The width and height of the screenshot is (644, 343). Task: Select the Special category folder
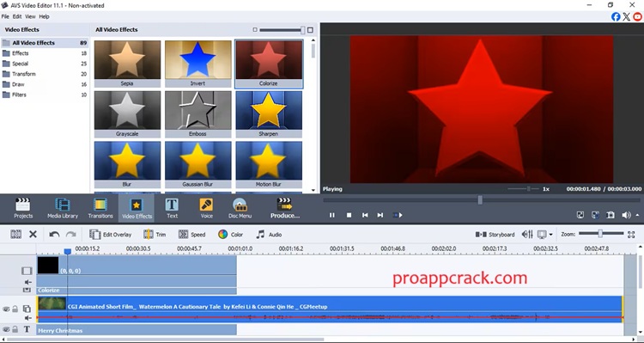pyautogui.click(x=45, y=64)
